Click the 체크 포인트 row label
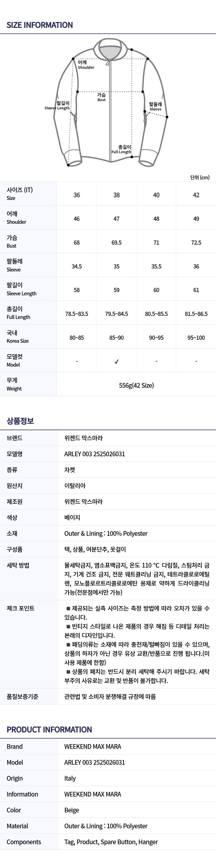Screen dimensions: 216x868 click(x=21, y=608)
